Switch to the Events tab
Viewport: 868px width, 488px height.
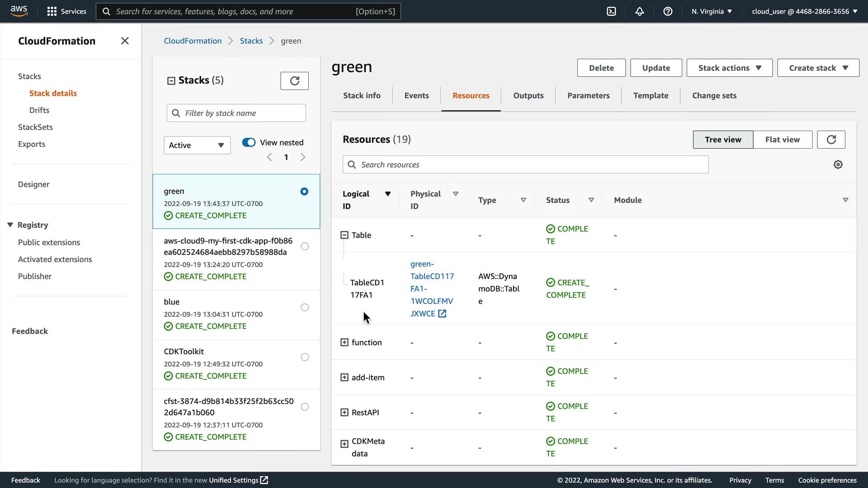coord(416,95)
